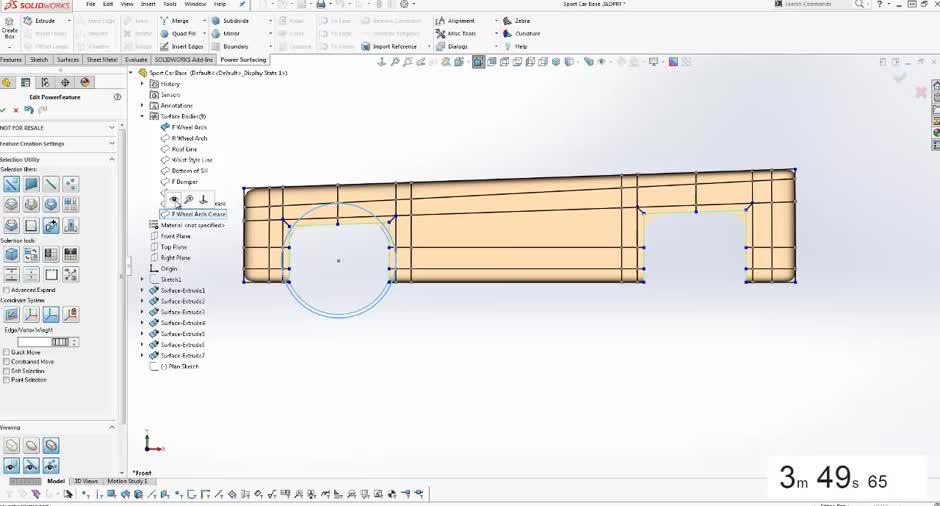Expand the Feature Creation Settings section

click(x=112, y=143)
